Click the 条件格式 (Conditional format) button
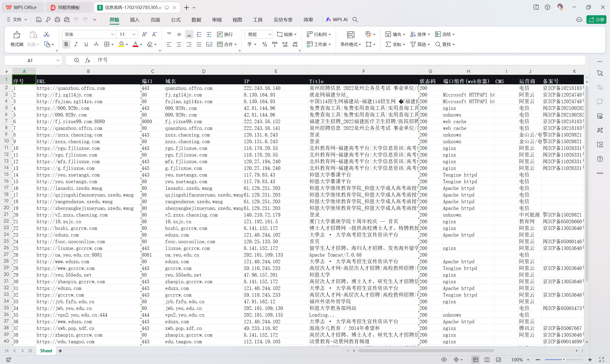 click(x=351, y=39)
